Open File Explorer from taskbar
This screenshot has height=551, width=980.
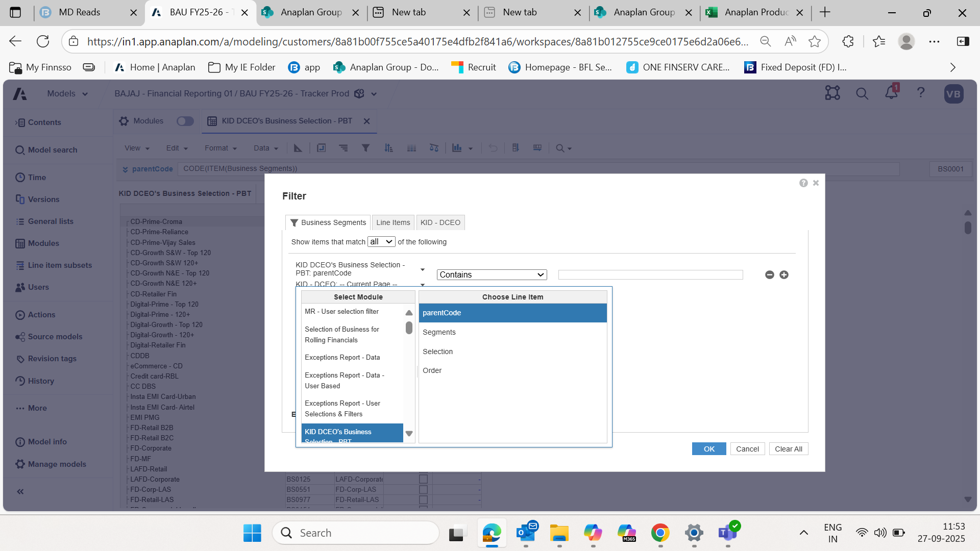pos(559,533)
